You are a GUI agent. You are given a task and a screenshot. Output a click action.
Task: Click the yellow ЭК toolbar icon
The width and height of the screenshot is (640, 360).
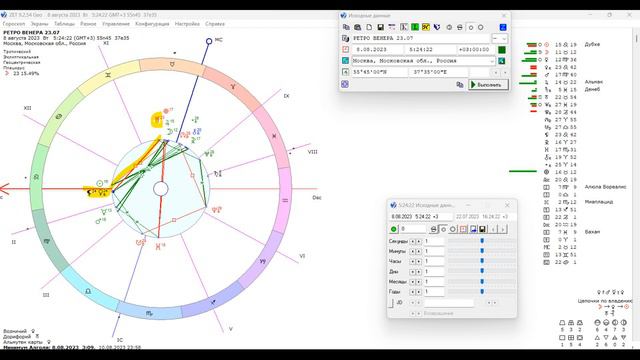click(x=426, y=27)
